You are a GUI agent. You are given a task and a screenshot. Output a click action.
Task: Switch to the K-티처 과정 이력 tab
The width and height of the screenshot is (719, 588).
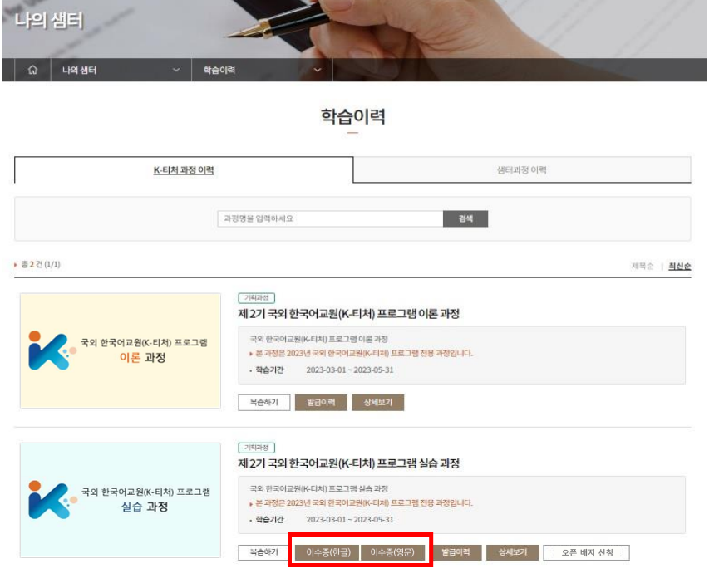pyautogui.click(x=184, y=170)
